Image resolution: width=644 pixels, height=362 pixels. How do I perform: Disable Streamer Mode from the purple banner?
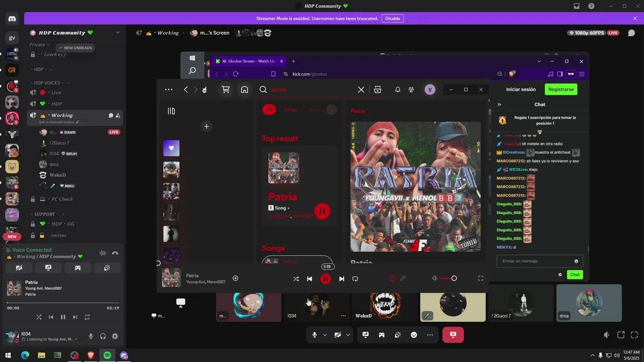click(x=392, y=19)
